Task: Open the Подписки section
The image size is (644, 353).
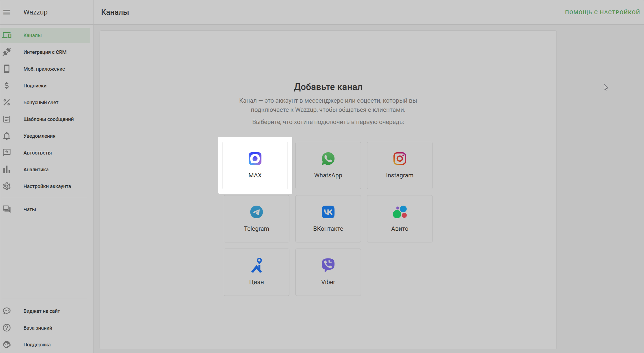Action: pos(45,86)
